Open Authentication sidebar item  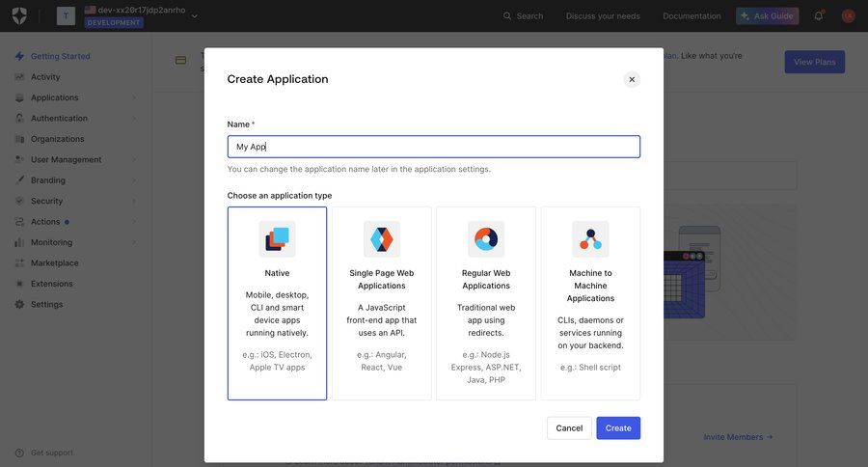(59, 118)
